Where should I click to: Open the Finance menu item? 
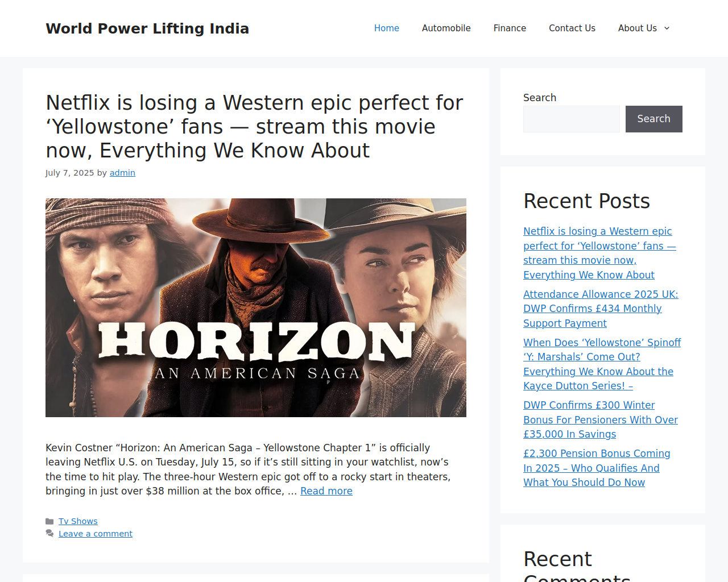point(510,28)
